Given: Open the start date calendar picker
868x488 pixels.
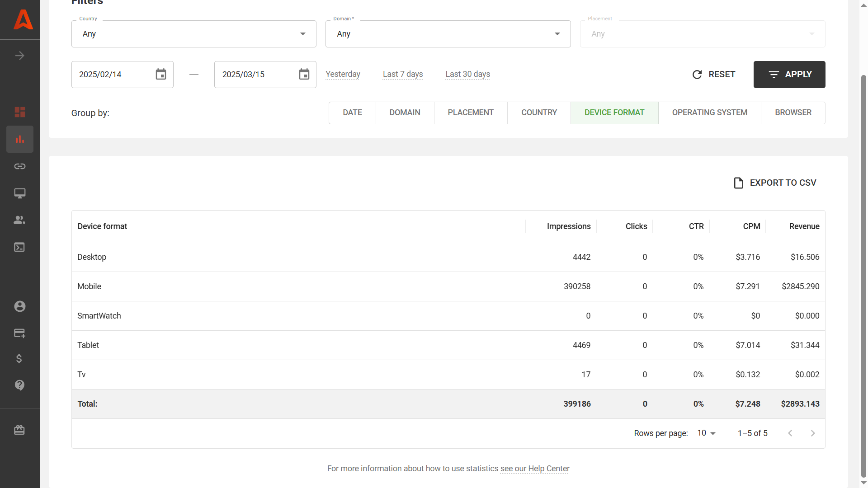Looking at the screenshot, I should pos(160,75).
